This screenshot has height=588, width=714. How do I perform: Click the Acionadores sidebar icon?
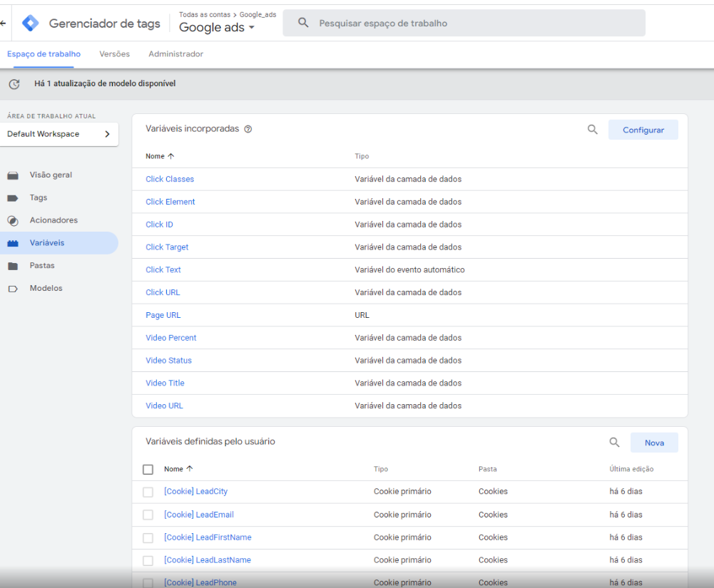pos(13,221)
